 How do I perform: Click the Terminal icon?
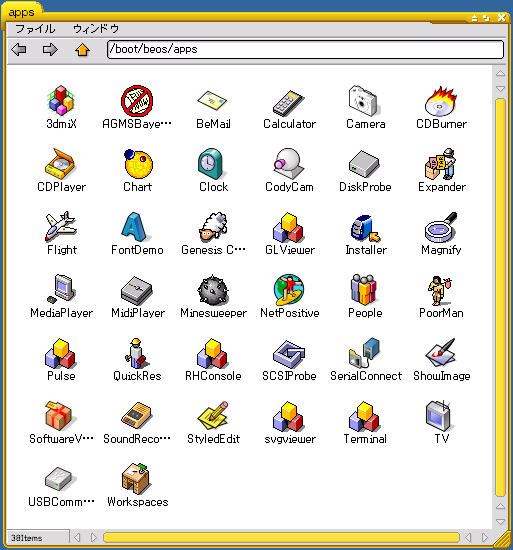pyautogui.click(x=364, y=416)
